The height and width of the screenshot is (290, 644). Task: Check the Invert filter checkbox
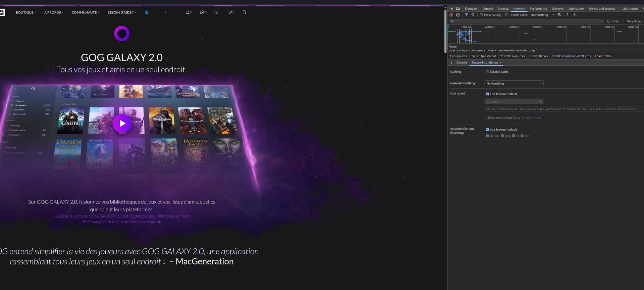point(609,21)
